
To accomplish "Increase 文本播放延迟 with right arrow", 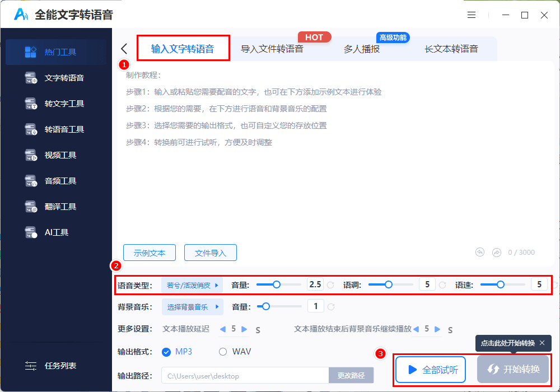I will 244,329.
